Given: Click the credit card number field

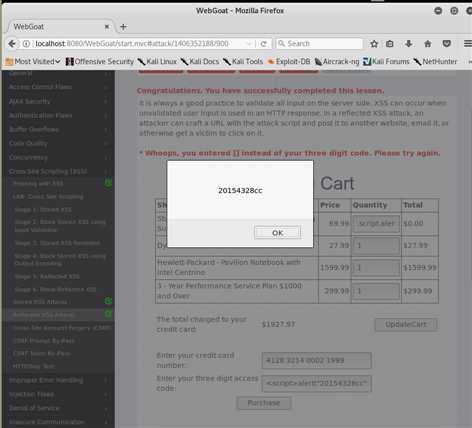Looking at the screenshot, I should (x=316, y=360).
